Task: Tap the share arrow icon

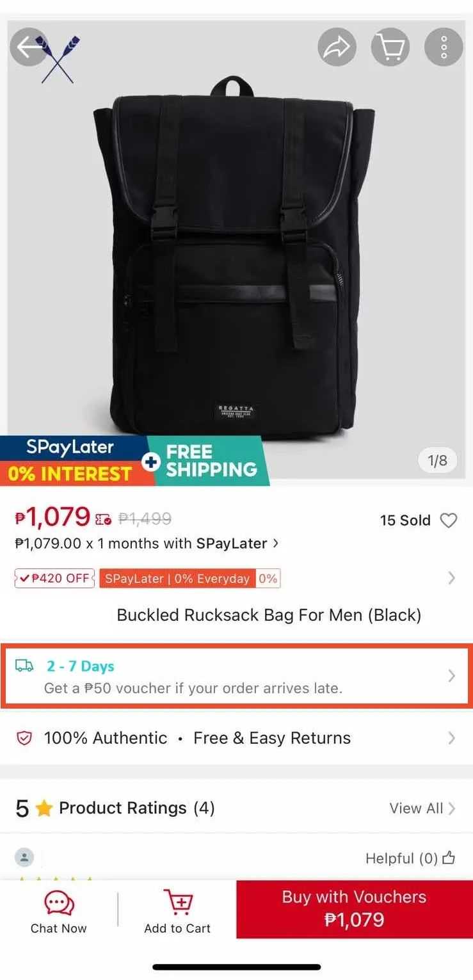Action: point(337,47)
